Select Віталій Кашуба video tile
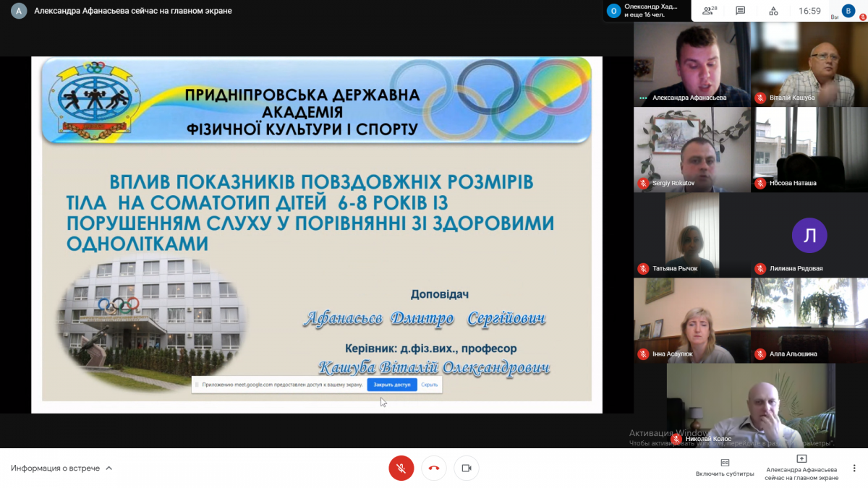 808,64
